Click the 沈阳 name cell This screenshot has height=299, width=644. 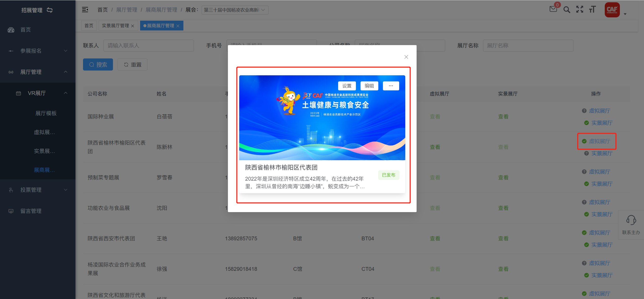click(162, 208)
